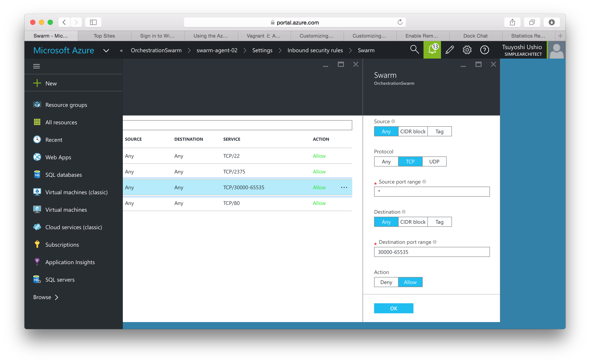Go to Settings breadcrumb
Image resolution: width=590 pixels, height=364 pixels.
(x=262, y=50)
